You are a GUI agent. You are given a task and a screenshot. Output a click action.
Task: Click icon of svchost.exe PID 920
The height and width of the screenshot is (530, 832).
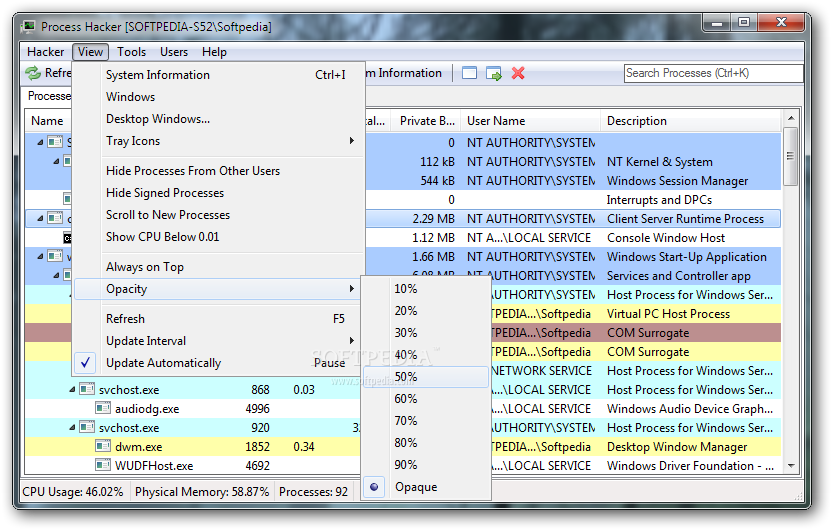pyautogui.click(x=87, y=427)
